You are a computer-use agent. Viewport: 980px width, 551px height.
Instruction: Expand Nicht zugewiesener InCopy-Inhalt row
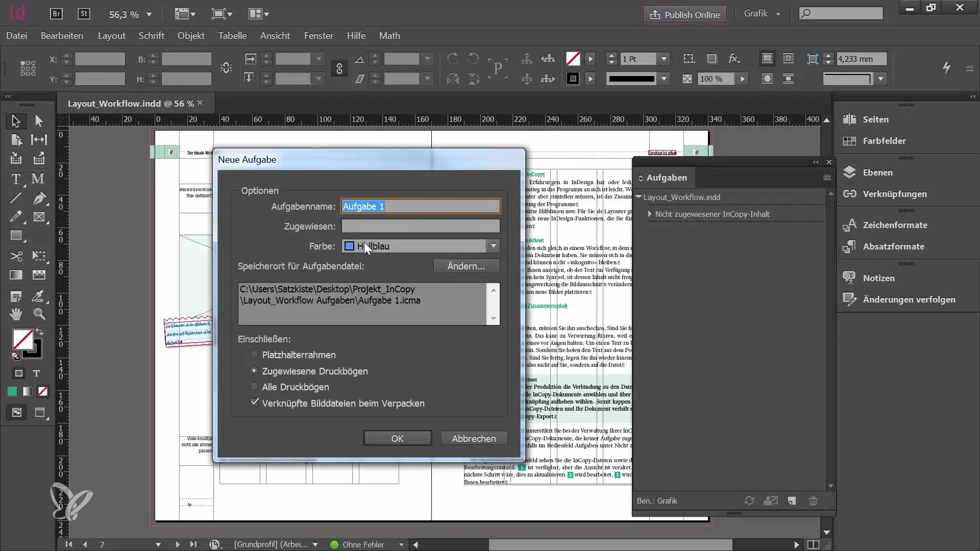pos(650,214)
